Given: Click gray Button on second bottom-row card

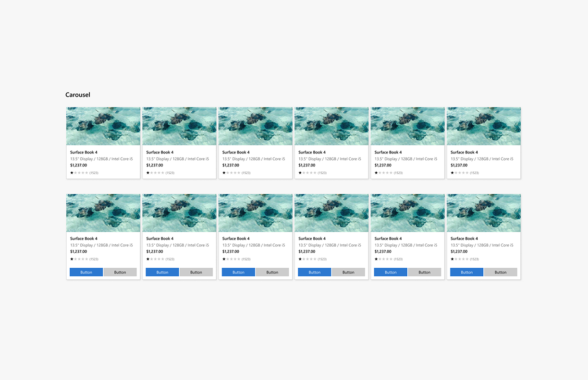Looking at the screenshot, I should [x=196, y=272].
